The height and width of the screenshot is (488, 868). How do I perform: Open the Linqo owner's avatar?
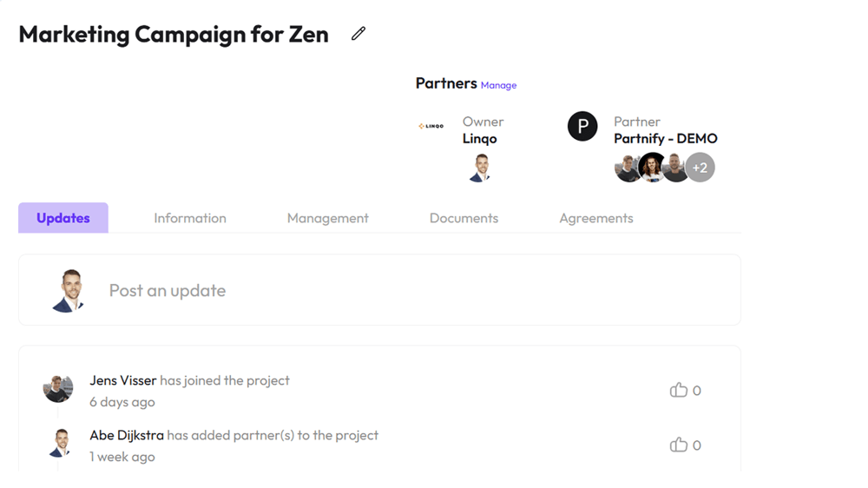tap(480, 168)
